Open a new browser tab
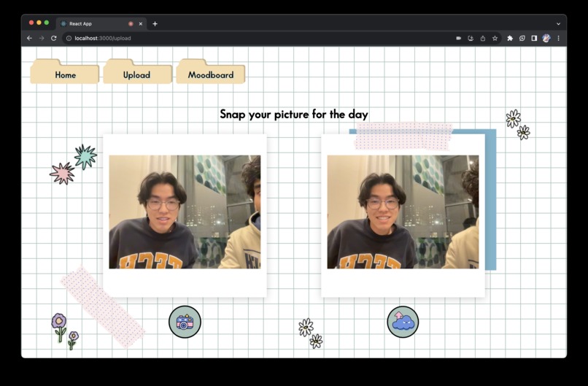This screenshot has width=588, height=386. tap(155, 23)
